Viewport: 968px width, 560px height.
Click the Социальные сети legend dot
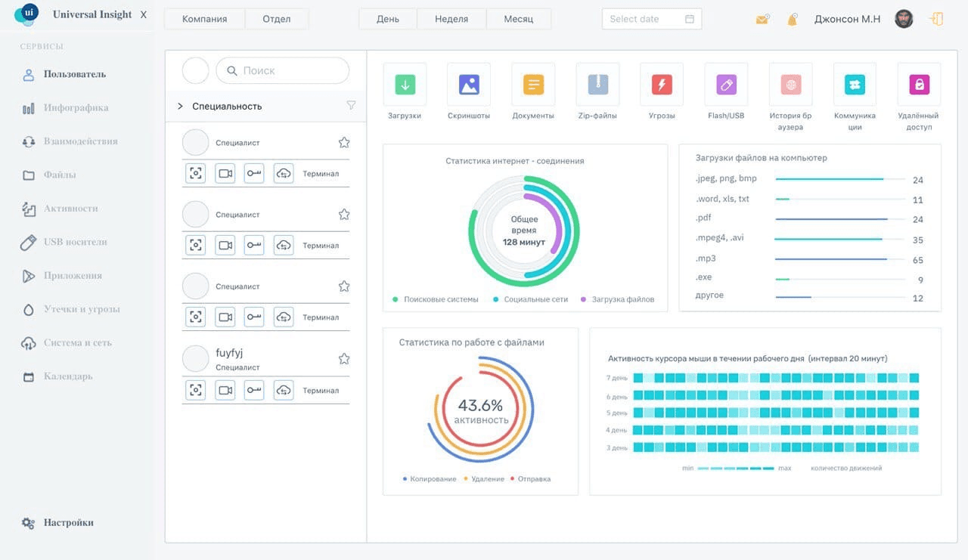click(496, 299)
